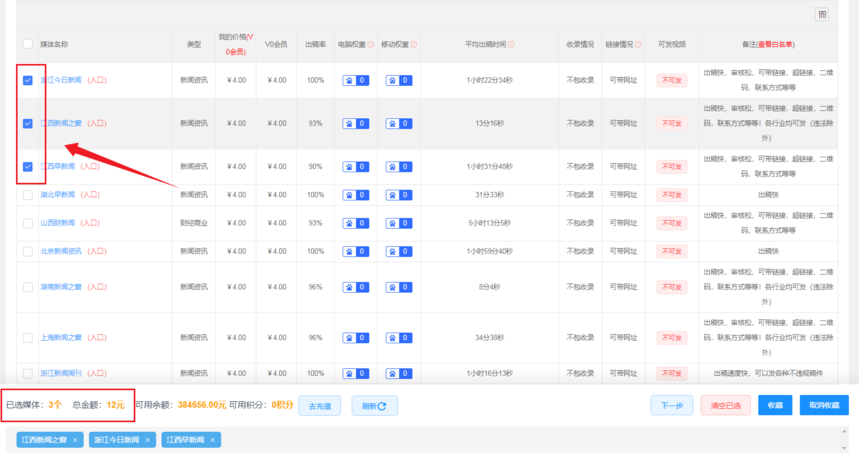
Task: Remove the 江西早新闻 selected tag
Action: (213, 440)
